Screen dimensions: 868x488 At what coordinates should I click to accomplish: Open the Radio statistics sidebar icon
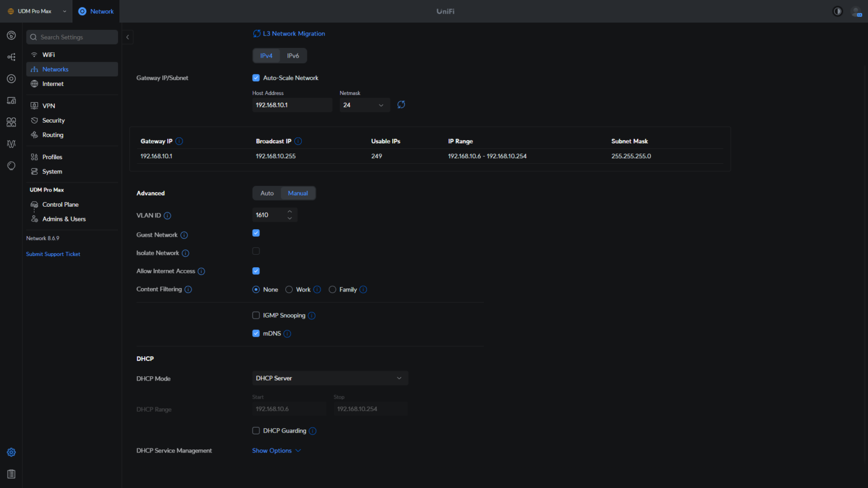(x=11, y=144)
